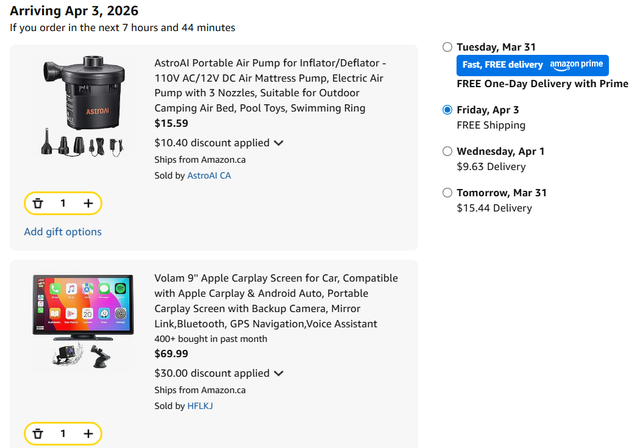640x448 pixels.
Task: Click the quantity number in the Volam stepper
Action: pos(63,434)
